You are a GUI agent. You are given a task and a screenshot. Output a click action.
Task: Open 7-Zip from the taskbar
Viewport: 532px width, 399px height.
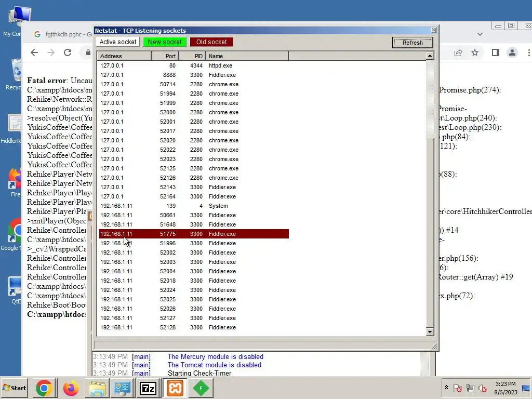148,388
